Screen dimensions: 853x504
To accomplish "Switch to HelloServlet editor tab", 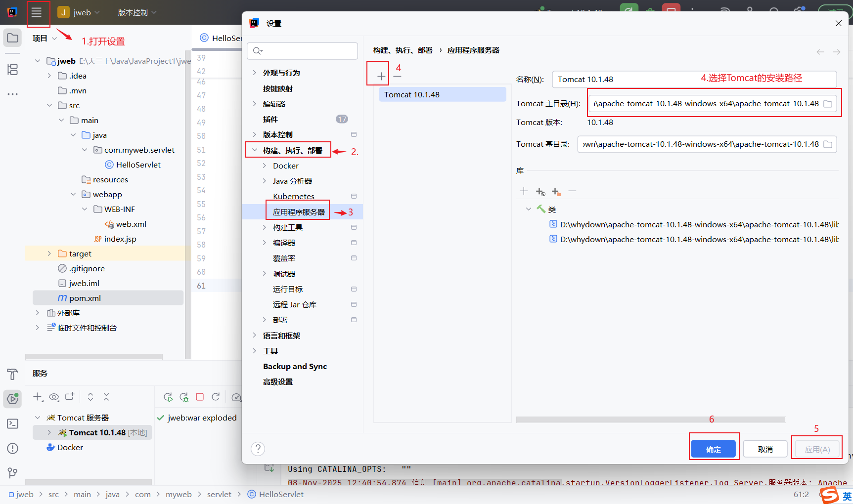I will tap(221, 38).
